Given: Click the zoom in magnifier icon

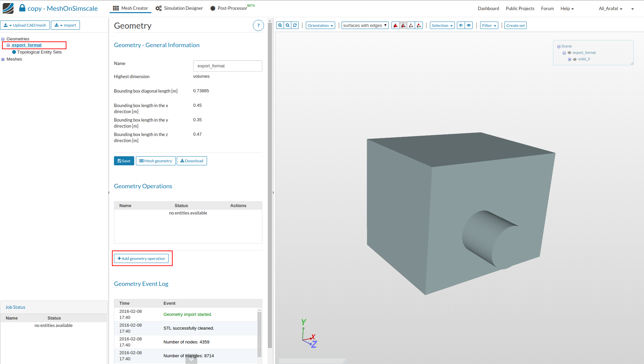Looking at the screenshot, I should [280, 25].
